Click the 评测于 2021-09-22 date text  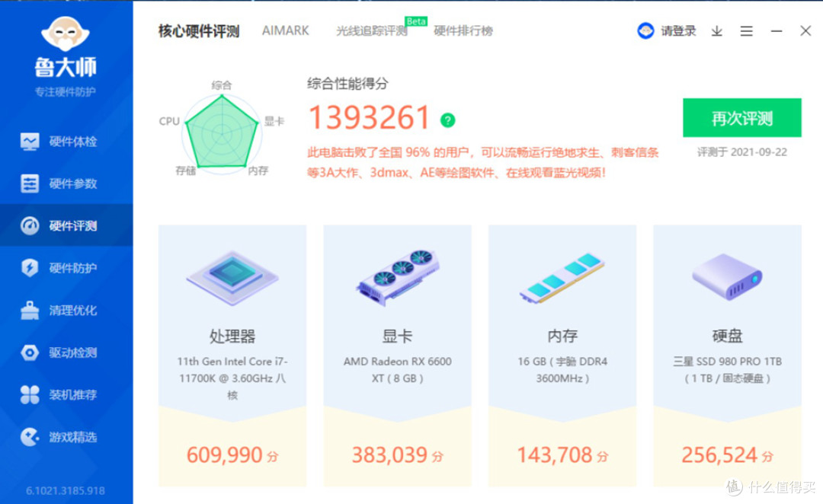tap(742, 152)
